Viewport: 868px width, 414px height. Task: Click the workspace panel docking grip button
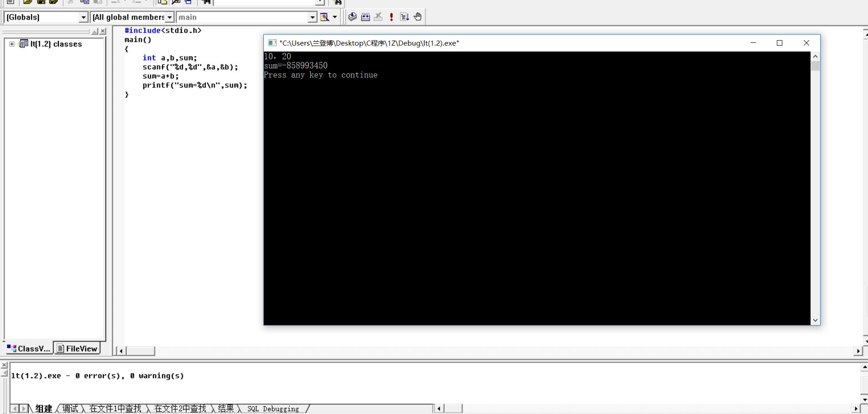95,31
